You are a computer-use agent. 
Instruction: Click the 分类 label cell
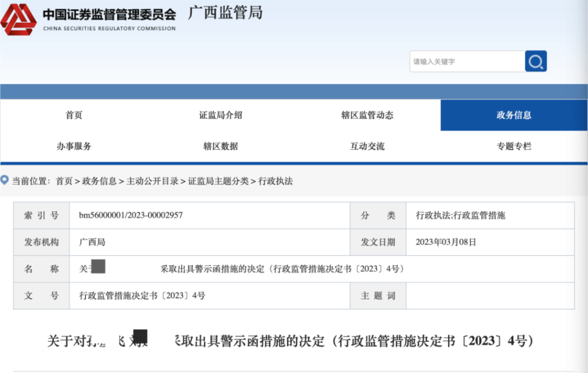click(x=378, y=215)
